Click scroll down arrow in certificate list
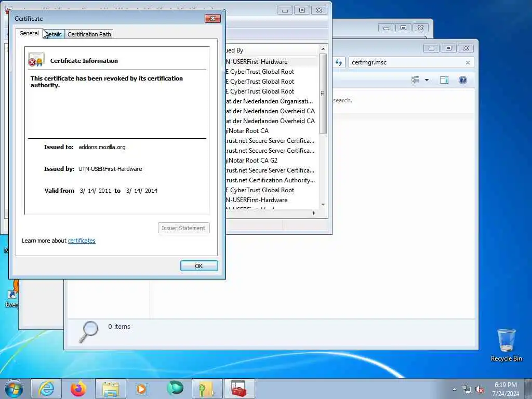Screen dimensions: 532x399 click(x=323, y=204)
